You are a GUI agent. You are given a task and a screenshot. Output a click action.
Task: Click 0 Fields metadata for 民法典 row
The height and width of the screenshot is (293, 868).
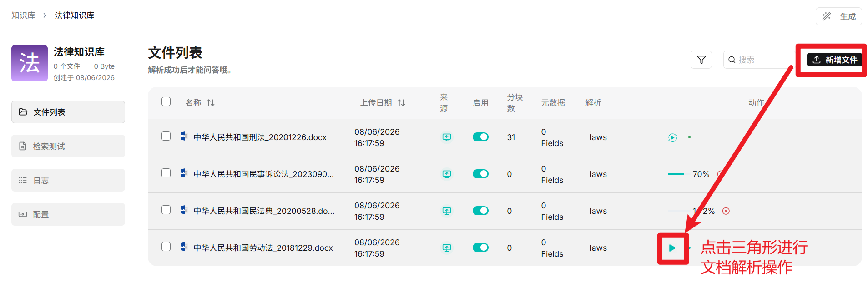click(x=552, y=211)
